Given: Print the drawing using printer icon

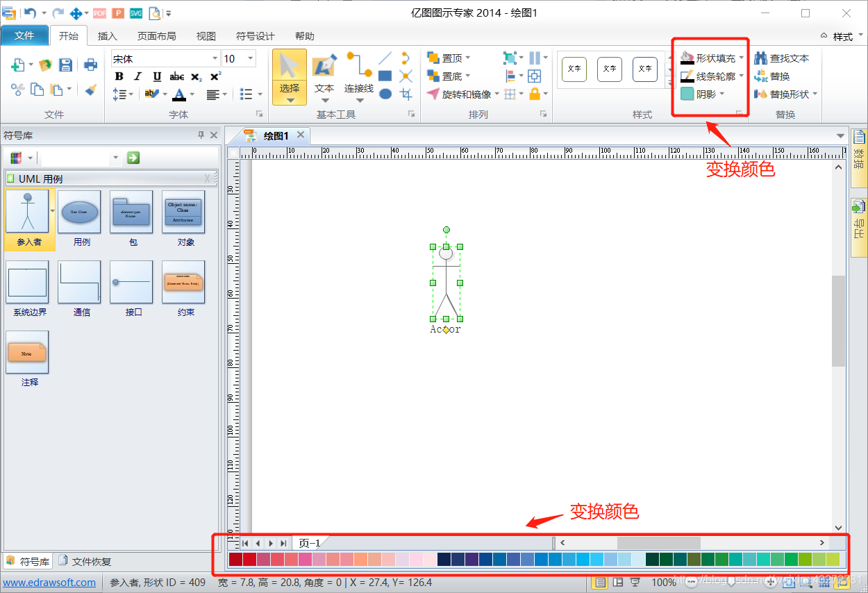Looking at the screenshot, I should [90, 65].
